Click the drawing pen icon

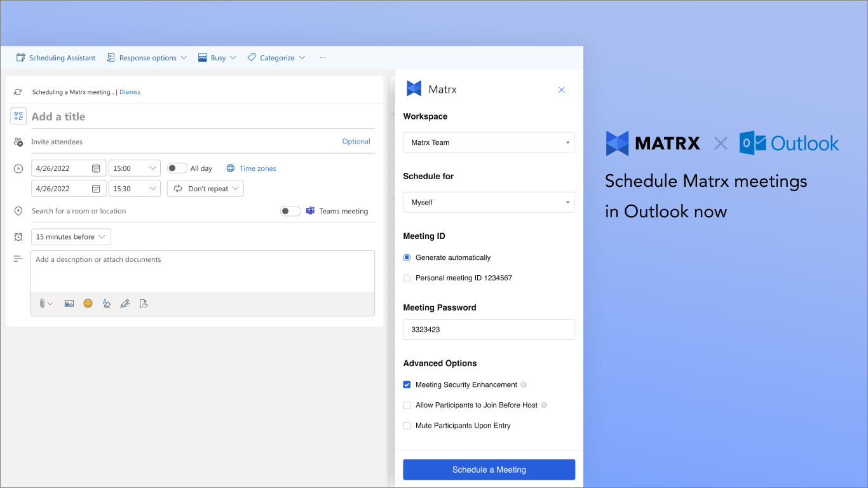125,304
